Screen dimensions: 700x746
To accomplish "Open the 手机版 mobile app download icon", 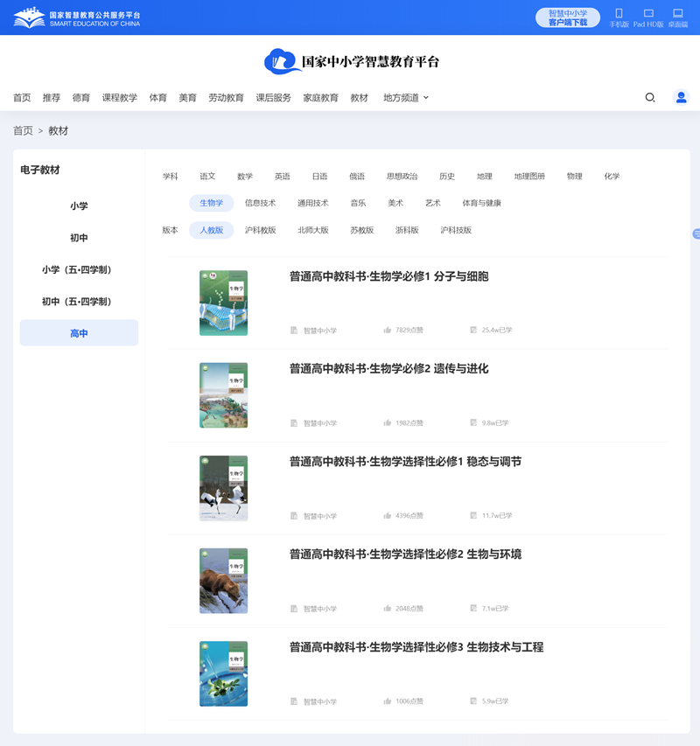I will tap(619, 16).
